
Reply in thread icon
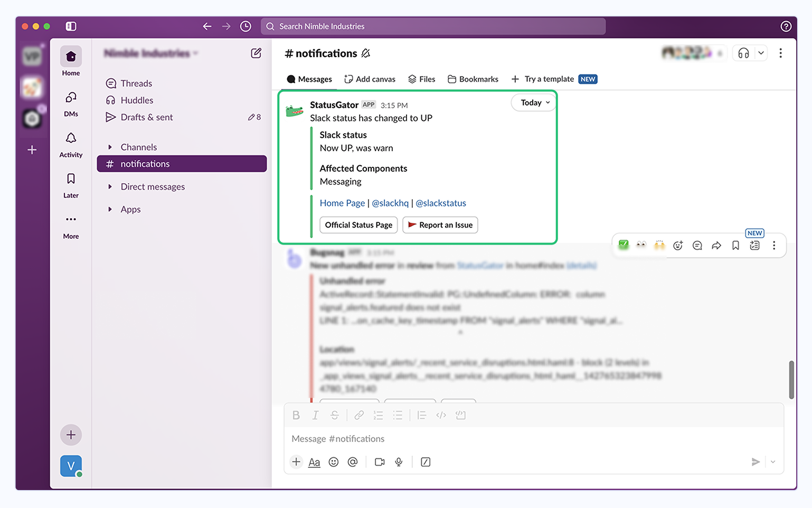[x=697, y=245]
